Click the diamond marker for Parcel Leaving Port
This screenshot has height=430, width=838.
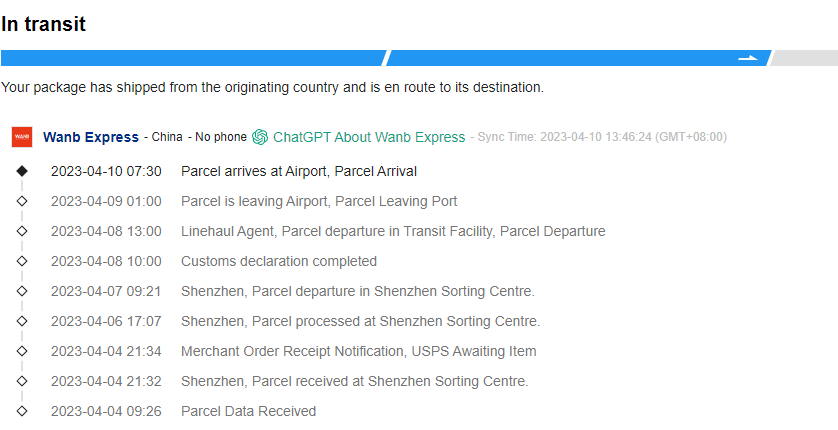pos(22,201)
